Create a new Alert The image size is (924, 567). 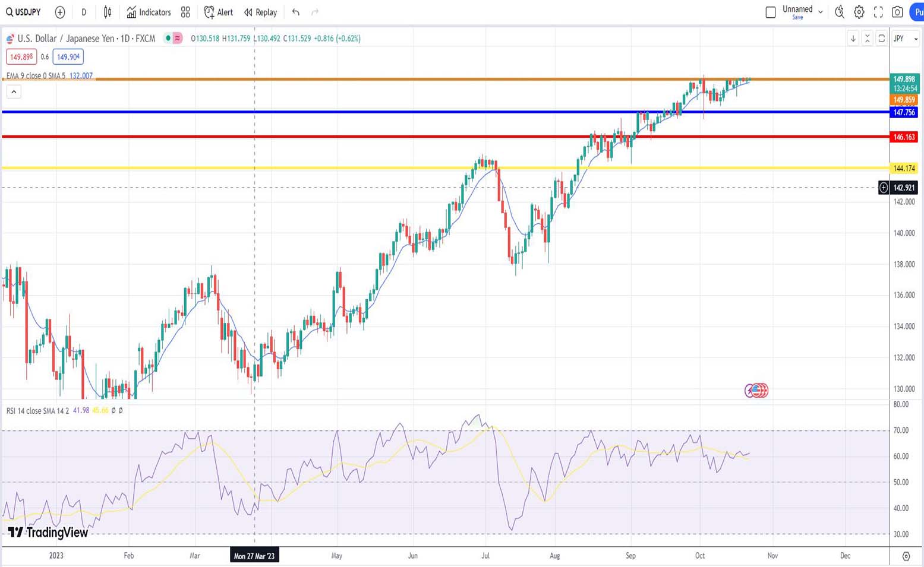218,12
